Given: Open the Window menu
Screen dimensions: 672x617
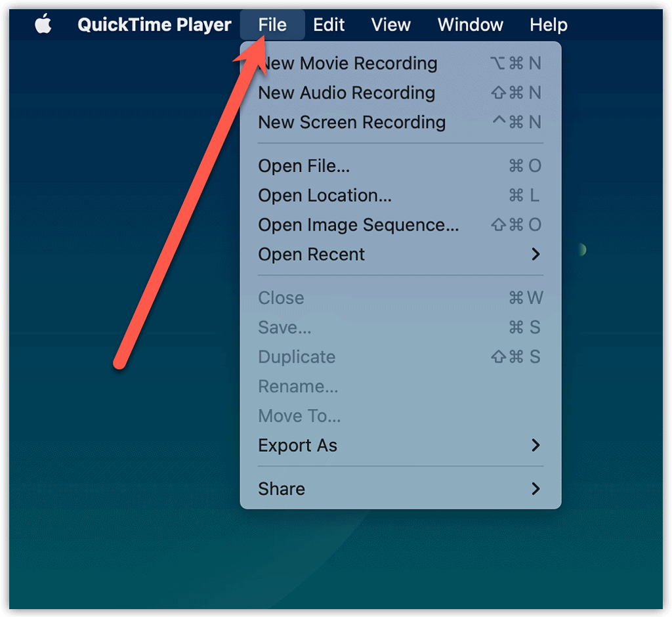Looking at the screenshot, I should (x=470, y=24).
